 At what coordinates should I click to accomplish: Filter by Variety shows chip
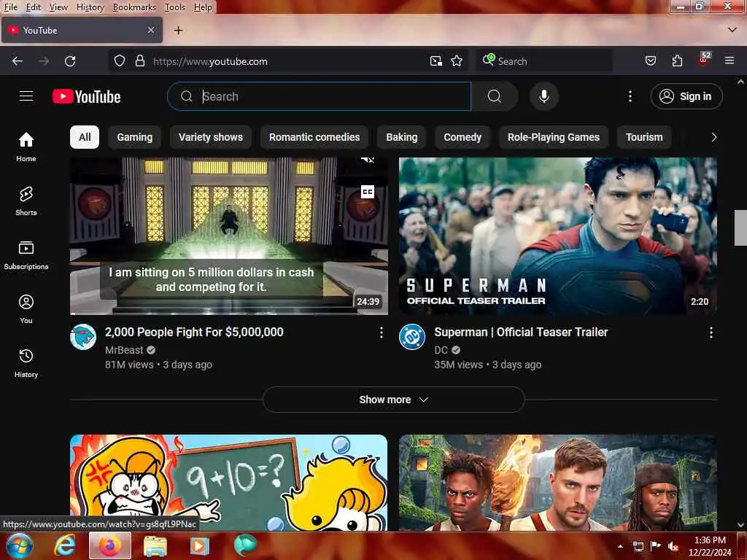[x=211, y=137]
